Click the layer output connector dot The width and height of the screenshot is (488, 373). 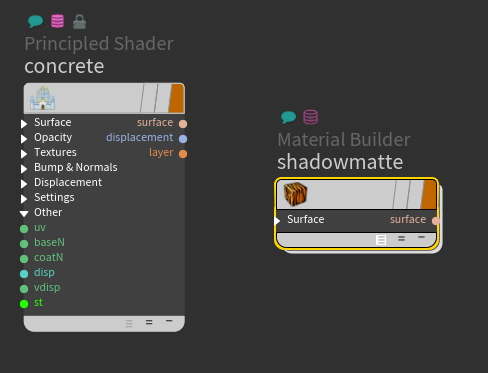(x=183, y=154)
